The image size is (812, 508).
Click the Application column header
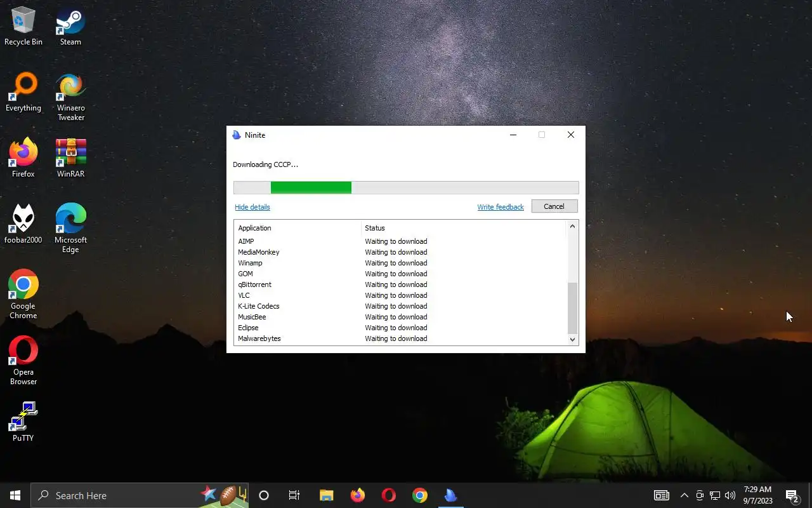298,228
